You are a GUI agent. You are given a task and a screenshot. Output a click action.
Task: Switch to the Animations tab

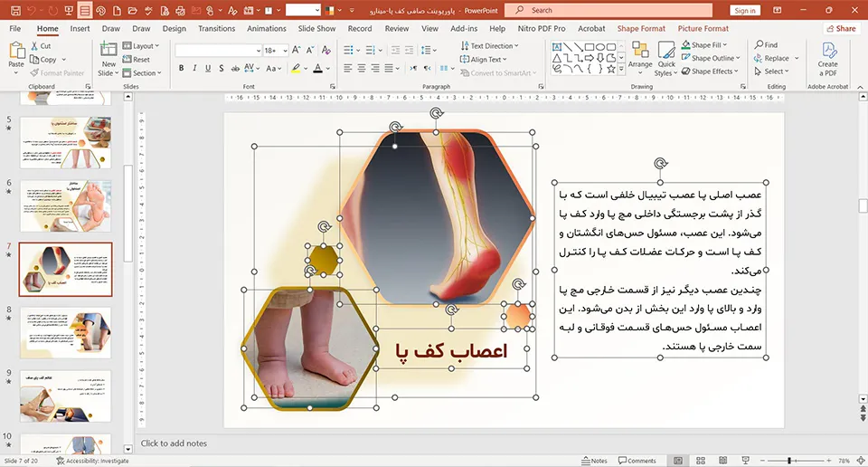tap(266, 28)
